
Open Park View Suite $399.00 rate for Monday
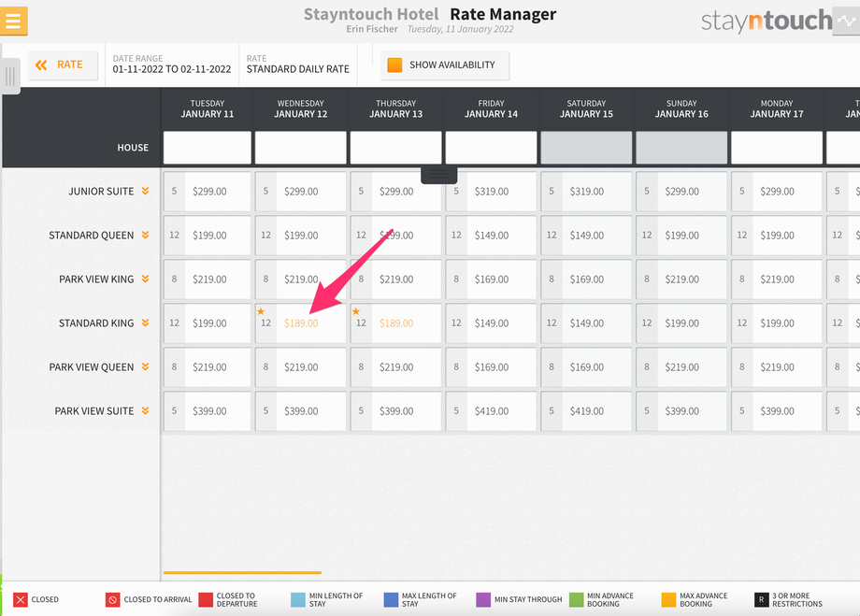pyautogui.click(x=777, y=411)
